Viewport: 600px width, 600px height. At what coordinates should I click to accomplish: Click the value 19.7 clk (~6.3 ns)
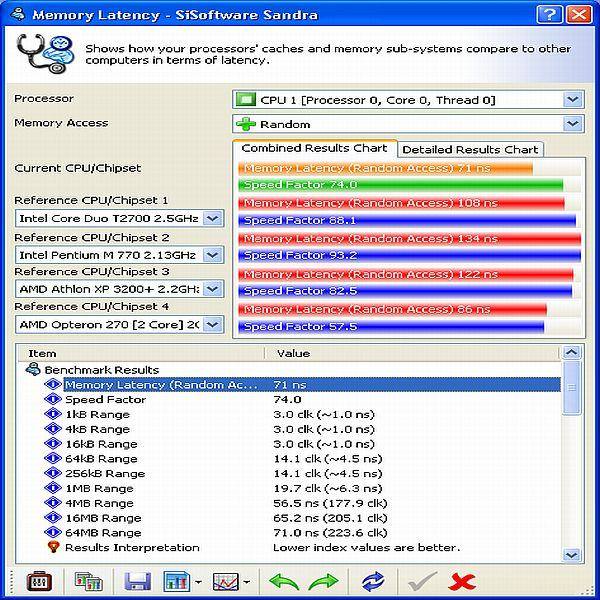click(x=328, y=488)
